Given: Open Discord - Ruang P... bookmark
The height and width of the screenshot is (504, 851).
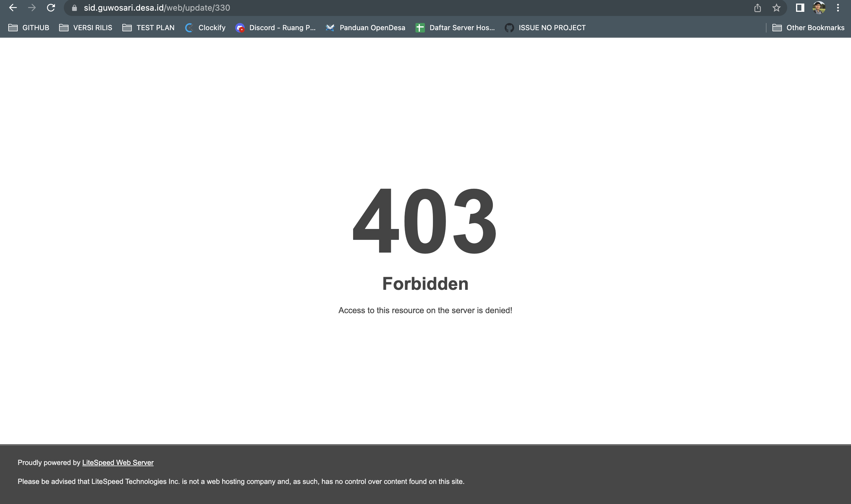Looking at the screenshot, I should [275, 27].
